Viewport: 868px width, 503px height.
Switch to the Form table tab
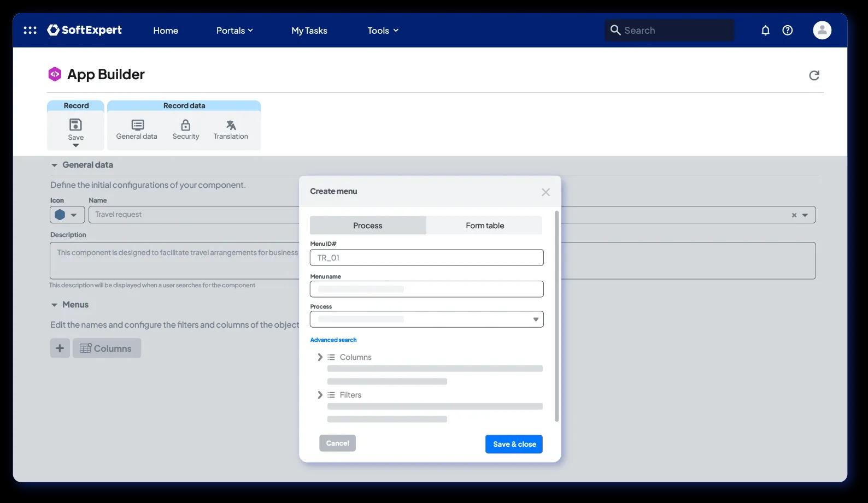[x=485, y=225]
